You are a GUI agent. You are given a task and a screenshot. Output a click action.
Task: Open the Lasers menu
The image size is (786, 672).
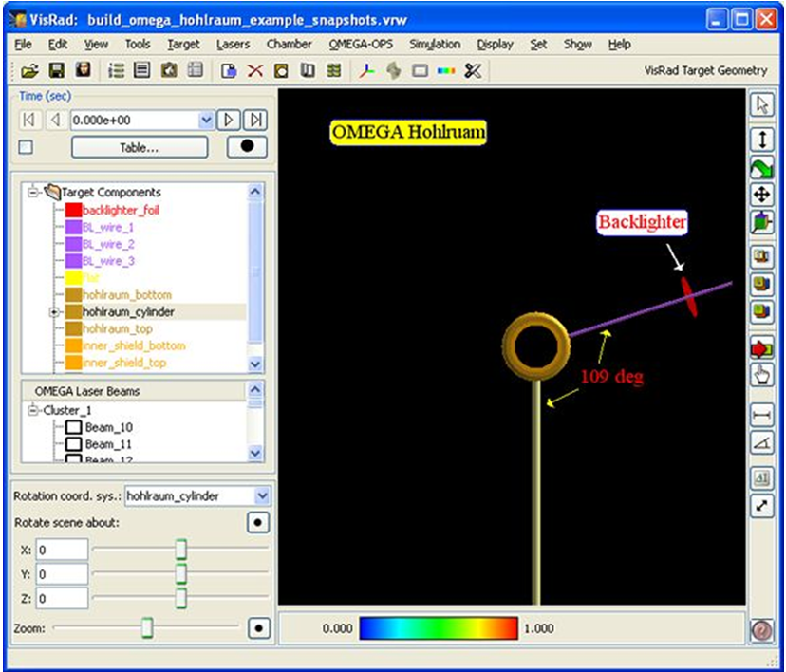[233, 44]
